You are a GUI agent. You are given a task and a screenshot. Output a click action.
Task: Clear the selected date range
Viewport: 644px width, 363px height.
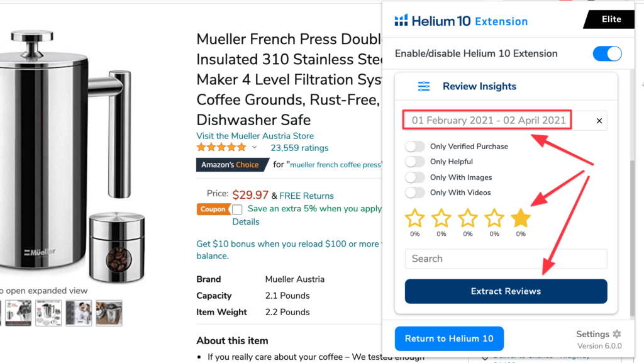pos(599,121)
